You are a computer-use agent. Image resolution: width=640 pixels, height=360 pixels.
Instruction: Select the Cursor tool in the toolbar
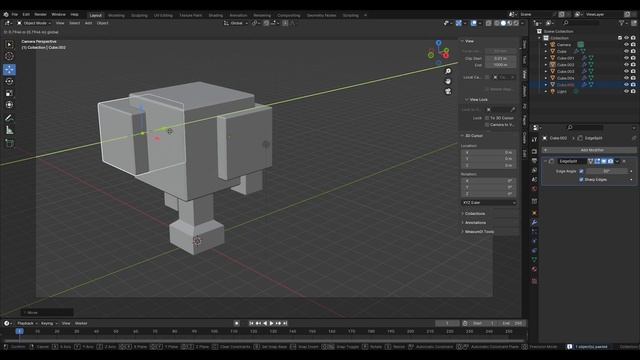[9, 56]
